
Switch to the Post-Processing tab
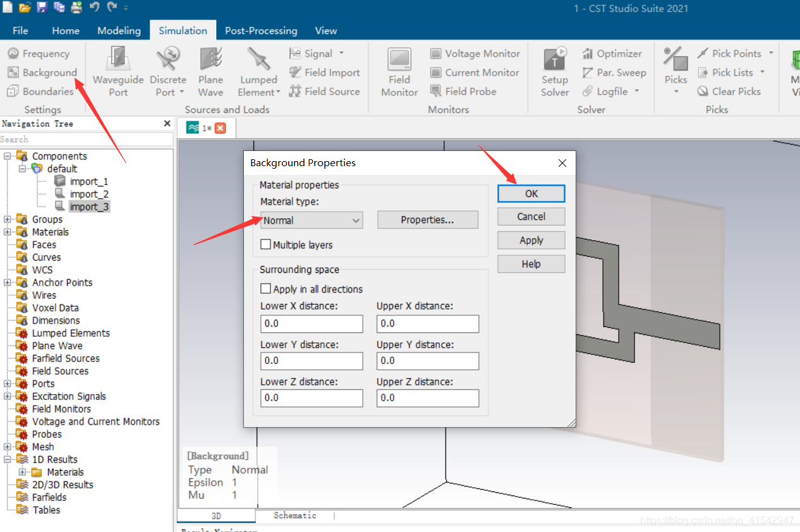click(261, 30)
